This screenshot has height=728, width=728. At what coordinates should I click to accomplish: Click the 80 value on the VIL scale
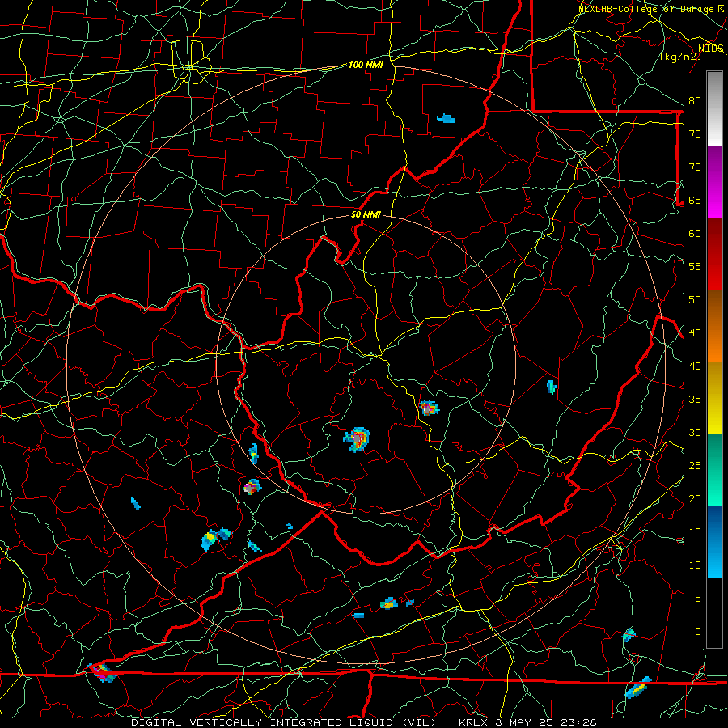(695, 101)
